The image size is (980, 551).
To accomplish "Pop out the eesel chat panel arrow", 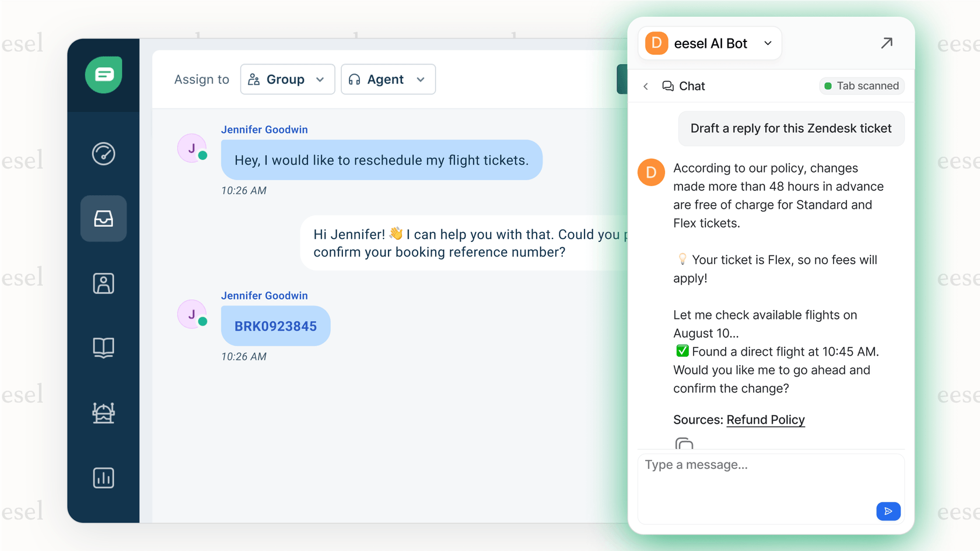I will [x=886, y=43].
